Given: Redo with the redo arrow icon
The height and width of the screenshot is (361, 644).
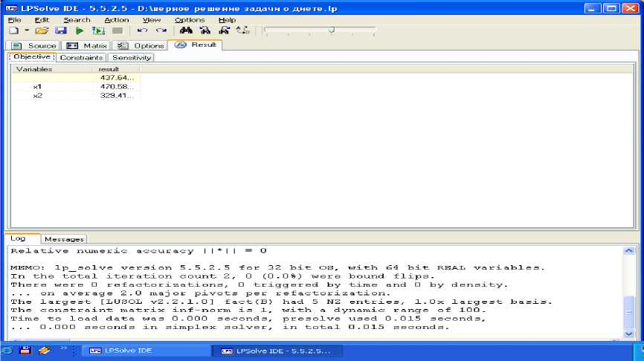Looking at the screenshot, I should (161, 30).
